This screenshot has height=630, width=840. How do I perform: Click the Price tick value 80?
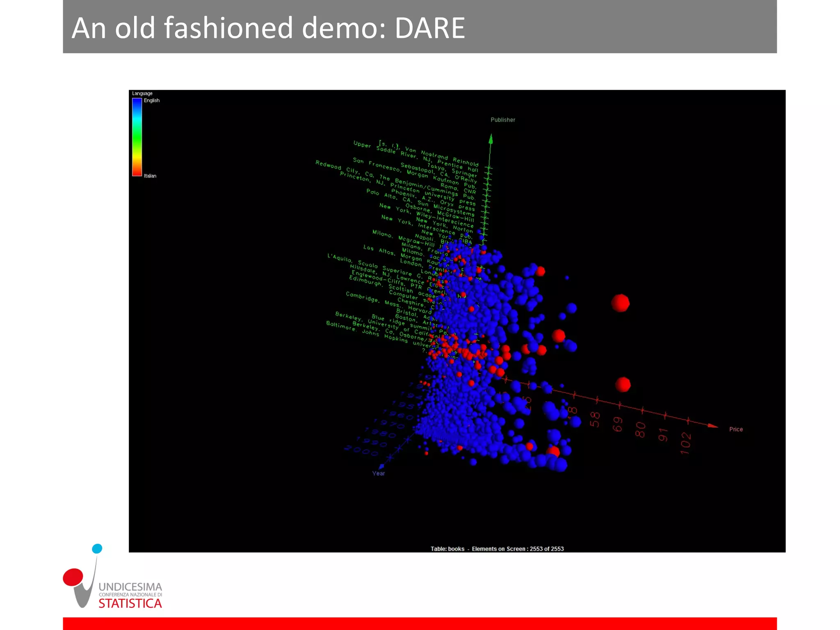tap(640, 430)
